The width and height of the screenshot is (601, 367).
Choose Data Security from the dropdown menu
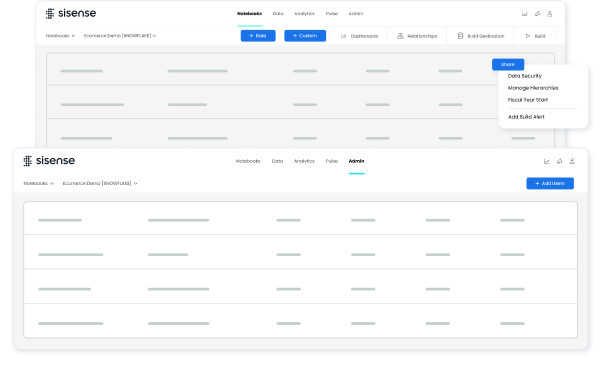point(524,76)
